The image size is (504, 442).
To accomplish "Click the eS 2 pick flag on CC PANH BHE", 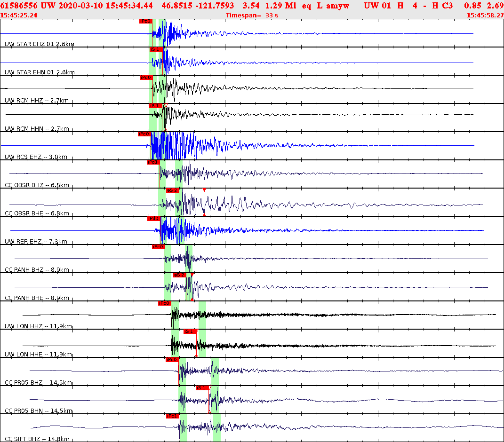I will pos(179,274).
